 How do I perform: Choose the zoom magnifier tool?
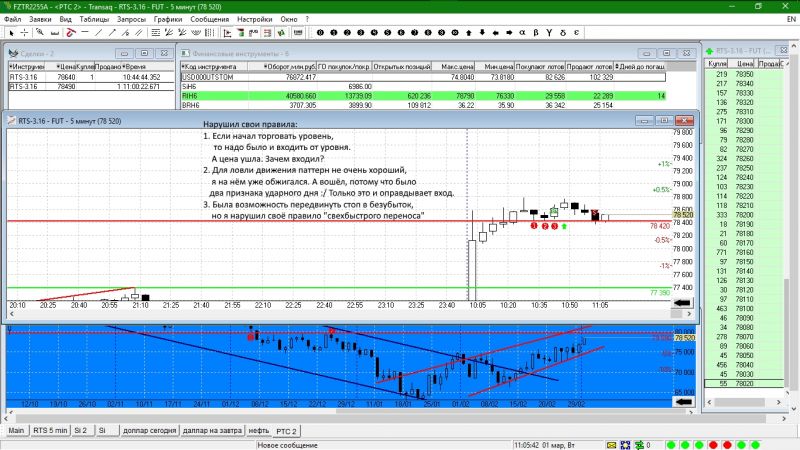pyautogui.click(x=40, y=33)
